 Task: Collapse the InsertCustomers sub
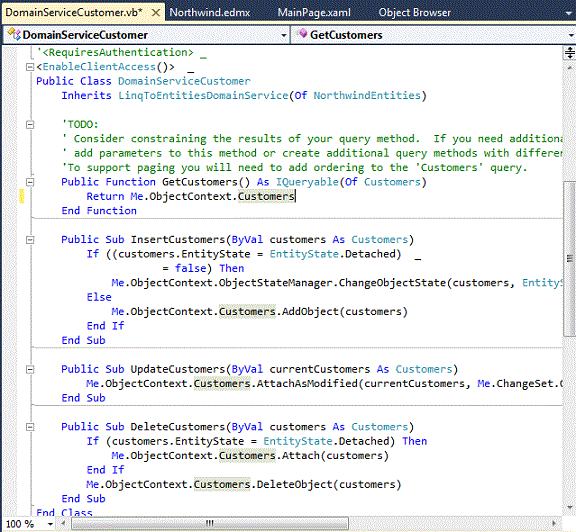pyautogui.click(x=30, y=240)
